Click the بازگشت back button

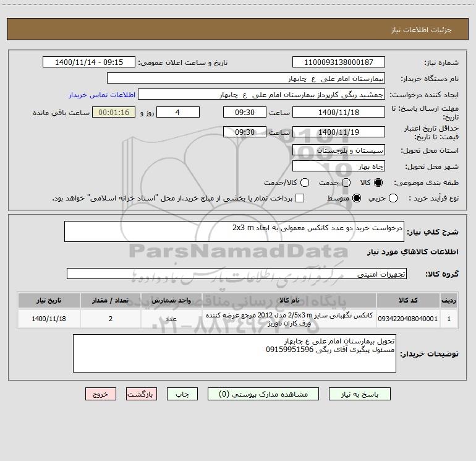pyautogui.click(x=142, y=394)
